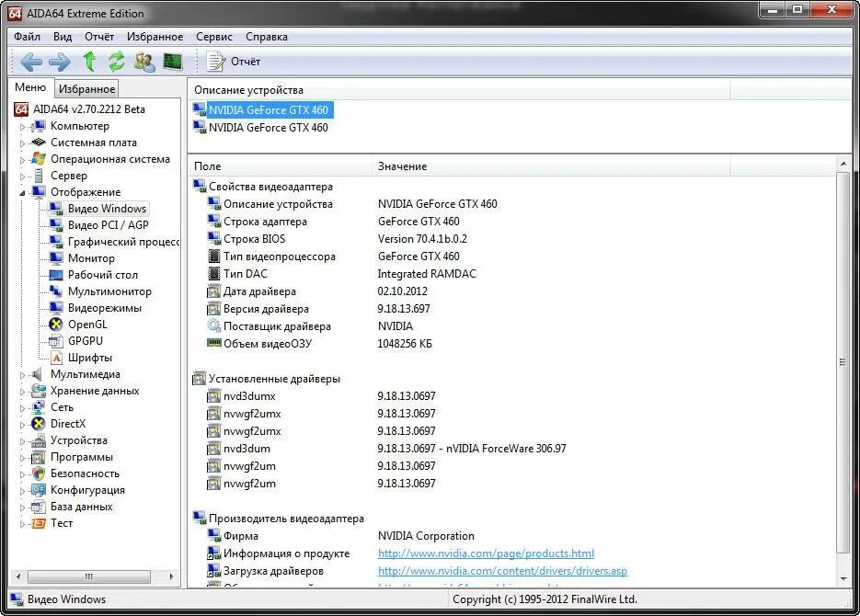The width and height of the screenshot is (860, 616).
Task: Expand the Компьютер tree node
Action: (25, 126)
